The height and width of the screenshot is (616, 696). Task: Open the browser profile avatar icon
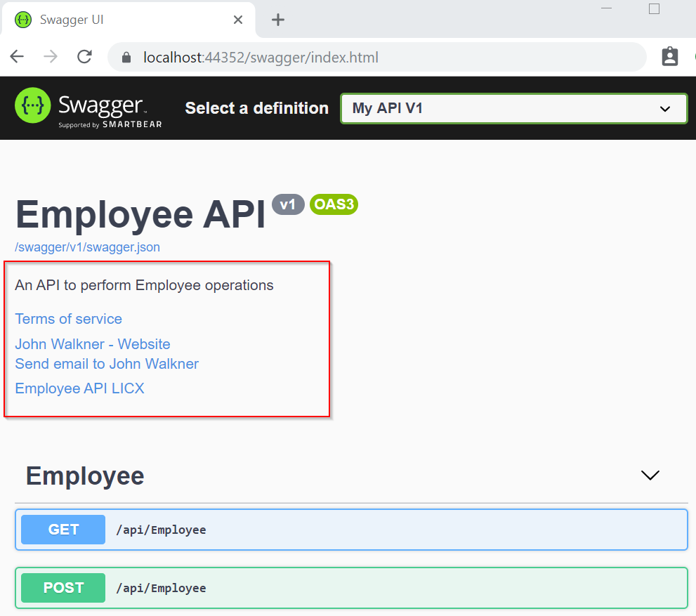click(669, 57)
